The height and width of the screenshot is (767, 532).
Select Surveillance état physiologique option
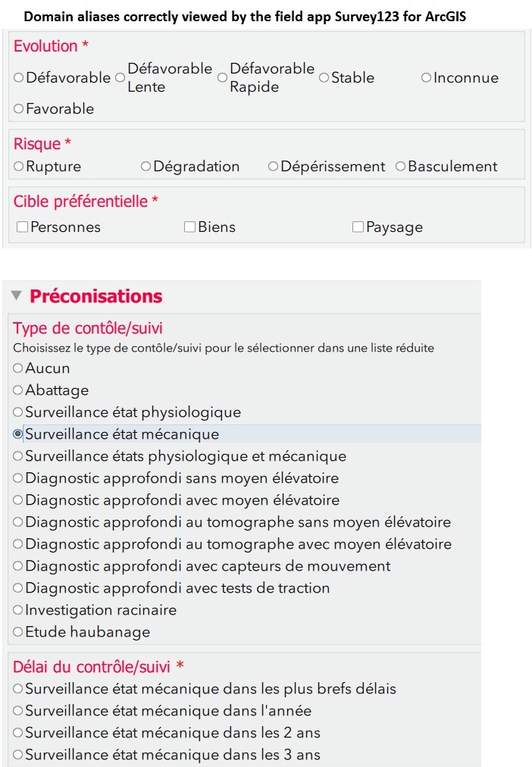[x=17, y=412]
